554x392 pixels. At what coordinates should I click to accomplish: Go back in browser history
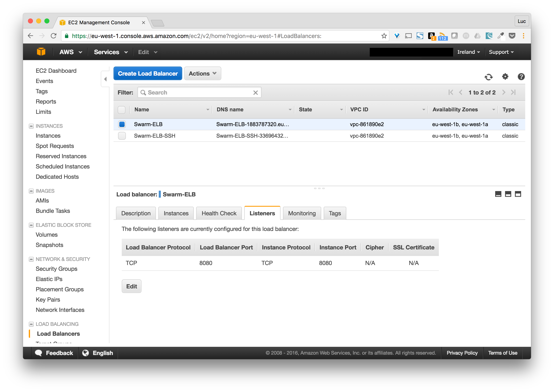pyautogui.click(x=30, y=36)
